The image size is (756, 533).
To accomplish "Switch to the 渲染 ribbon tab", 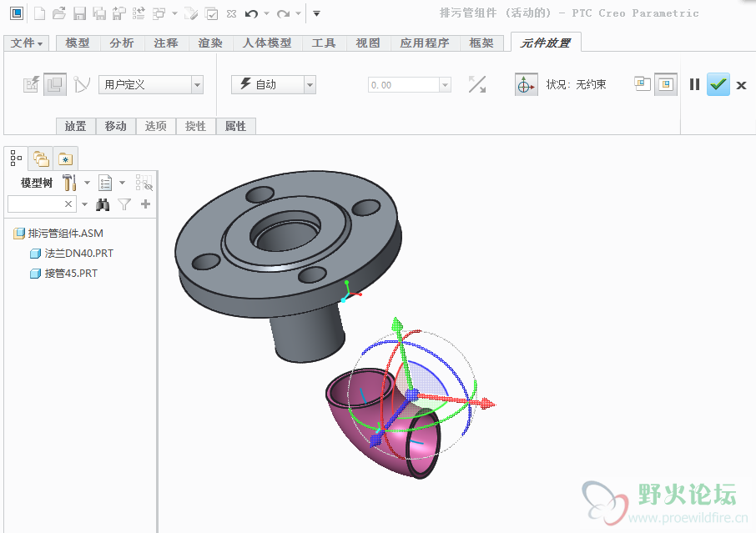I will click(210, 43).
